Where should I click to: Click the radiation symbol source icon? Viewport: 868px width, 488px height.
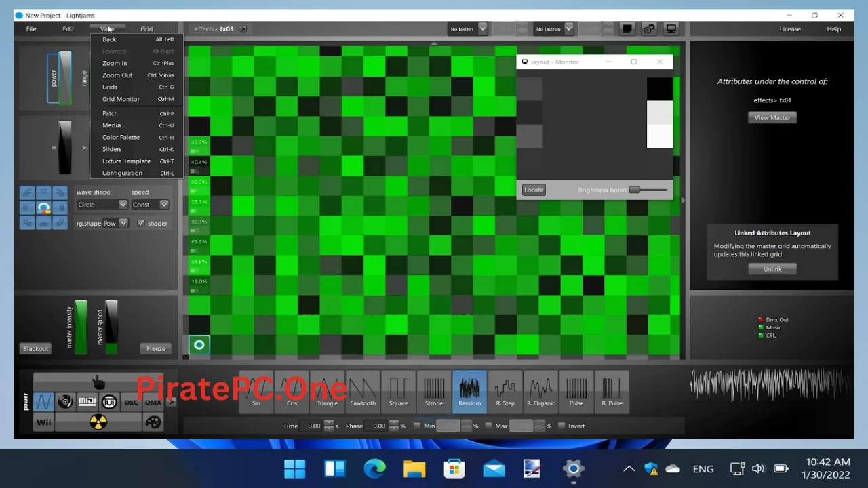click(98, 422)
